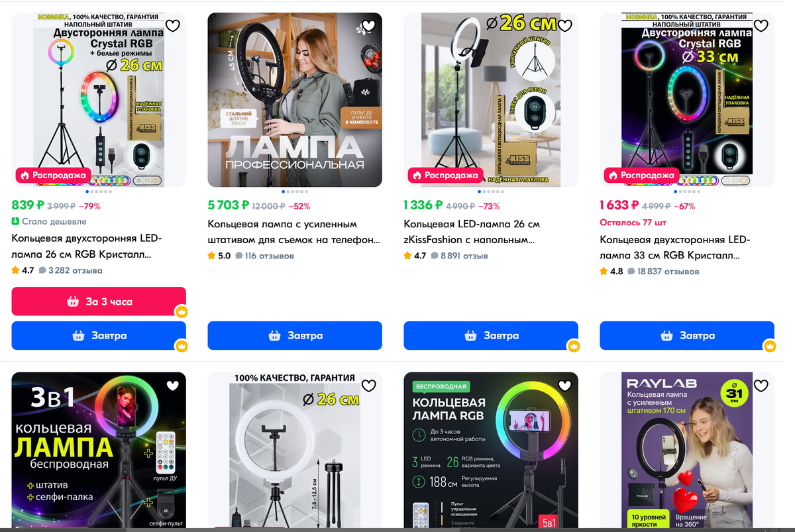Add the 1 633 ₽ lamp to cart

click(x=687, y=336)
